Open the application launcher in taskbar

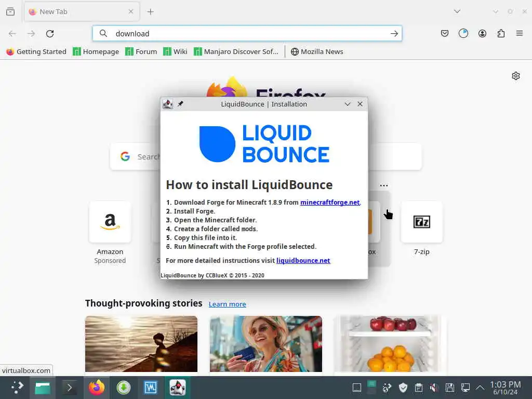coord(17,388)
